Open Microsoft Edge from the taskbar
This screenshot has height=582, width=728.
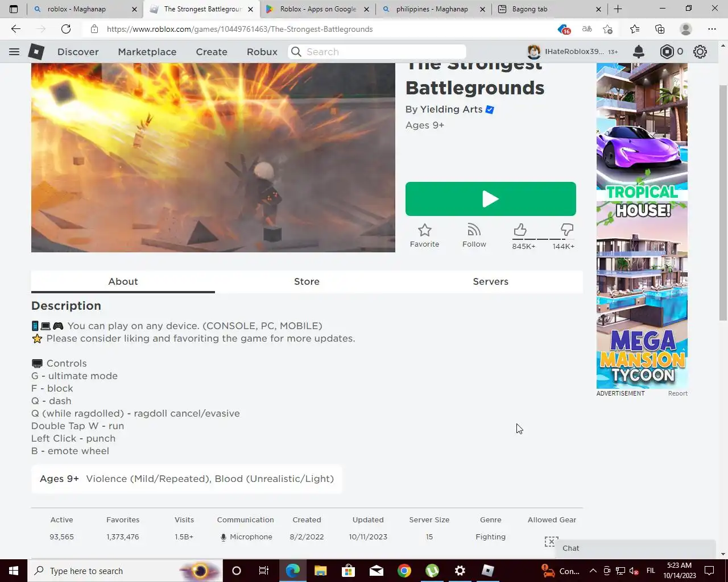(x=293, y=571)
